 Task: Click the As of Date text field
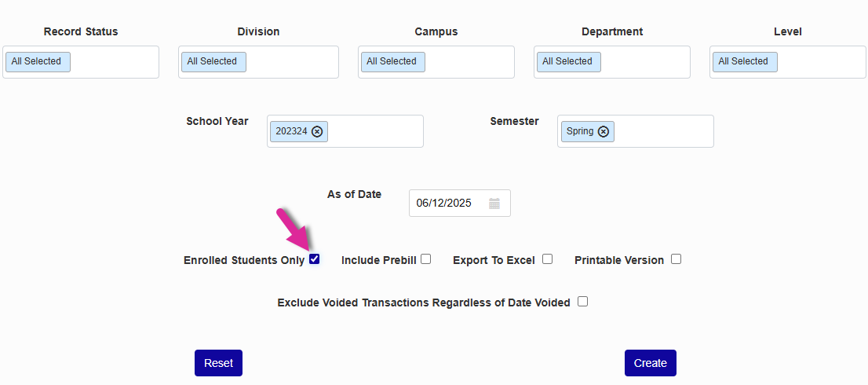point(445,203)
